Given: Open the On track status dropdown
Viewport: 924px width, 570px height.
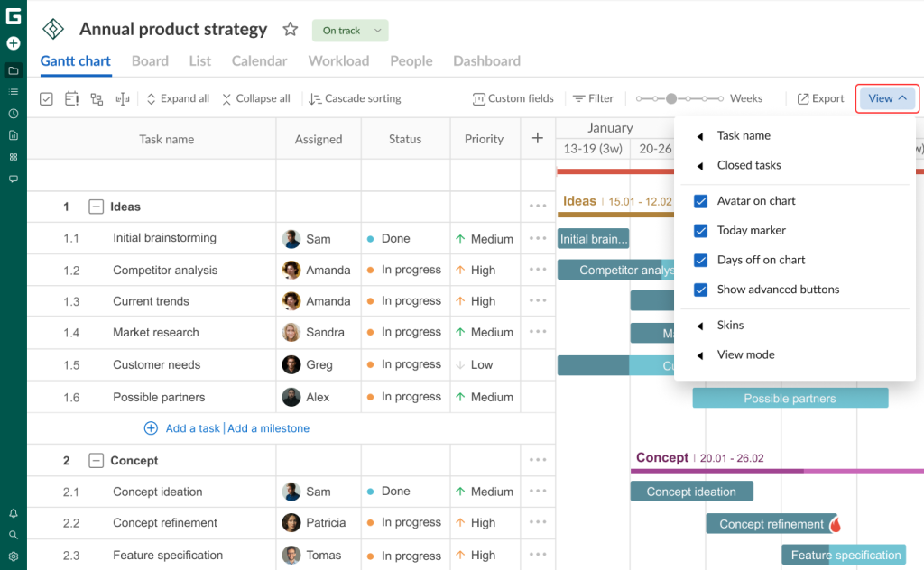Looking at the screenshot, I should tap(349, 30).
